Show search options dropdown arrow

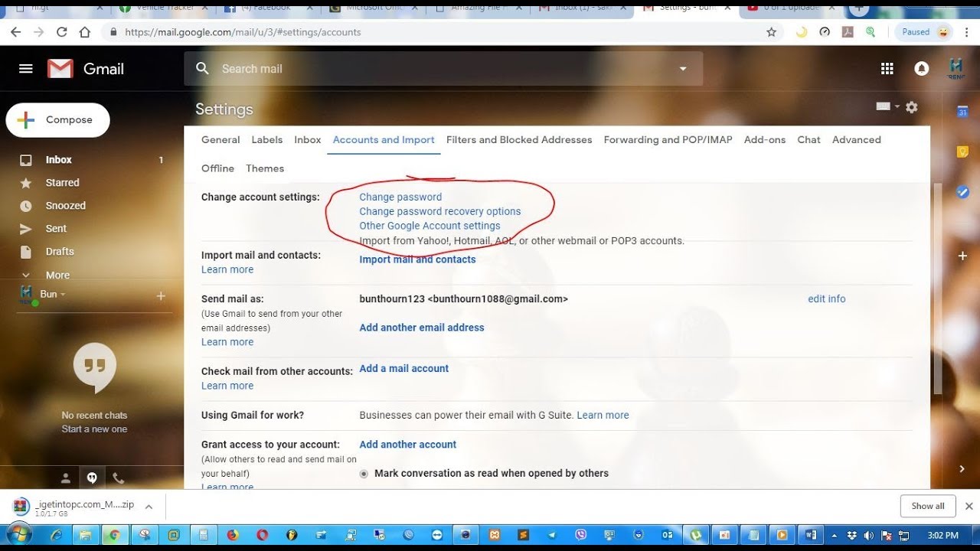[x=683, y=69]
